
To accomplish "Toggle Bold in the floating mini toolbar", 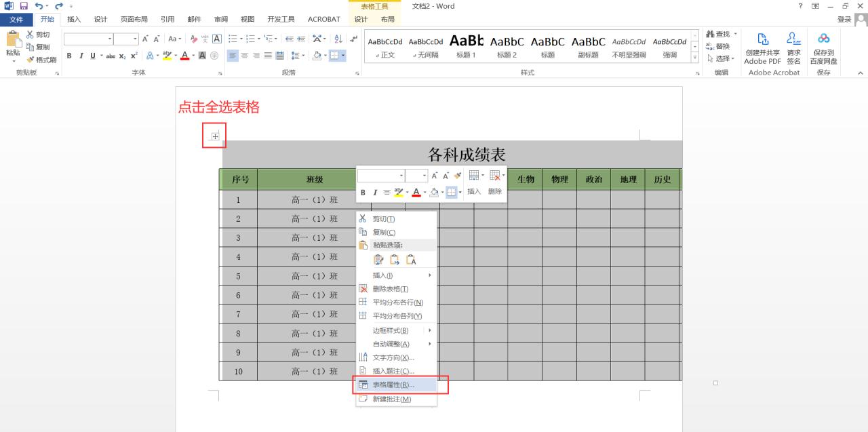I will (x=363, y=192).
